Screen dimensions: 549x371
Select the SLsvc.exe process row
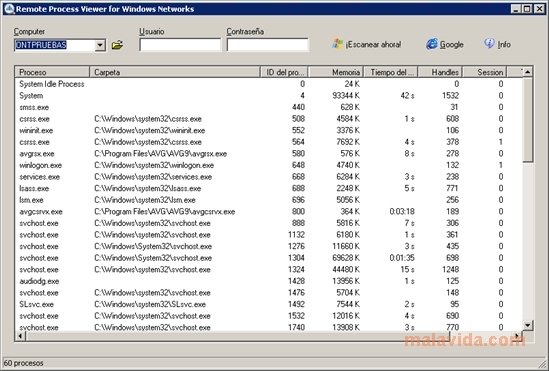tap(269, 304)
